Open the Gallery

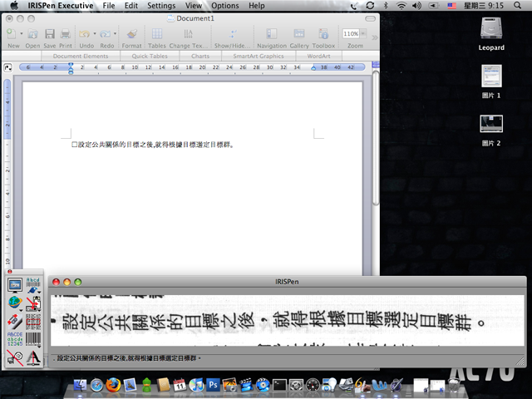tap(299, 38)
